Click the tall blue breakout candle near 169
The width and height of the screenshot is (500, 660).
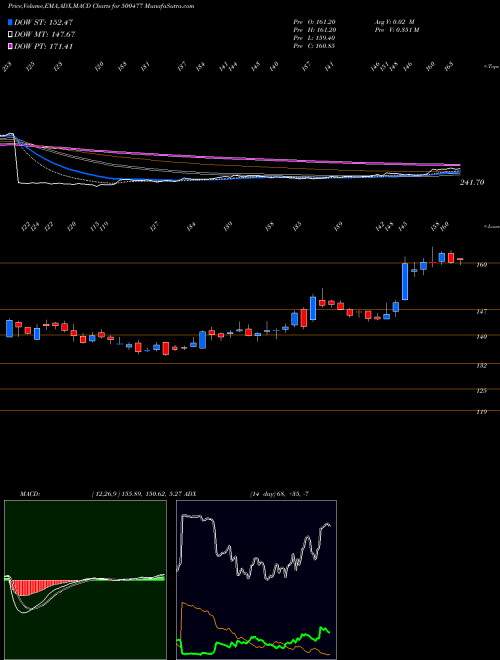pos(405,281)
